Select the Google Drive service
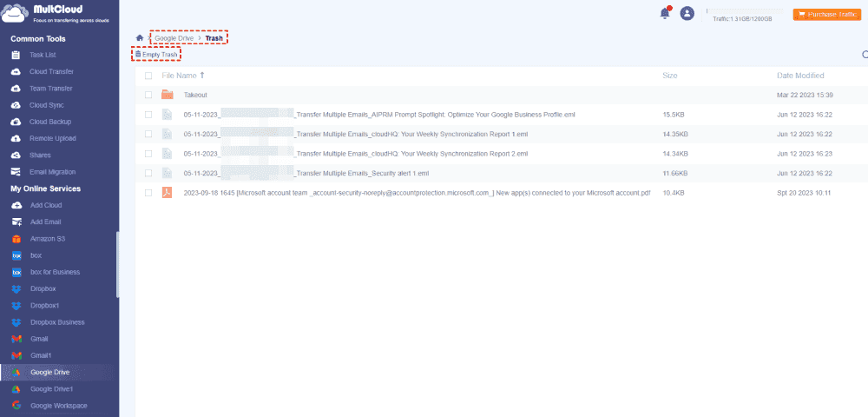868x417 pixels. click(49, 372)
